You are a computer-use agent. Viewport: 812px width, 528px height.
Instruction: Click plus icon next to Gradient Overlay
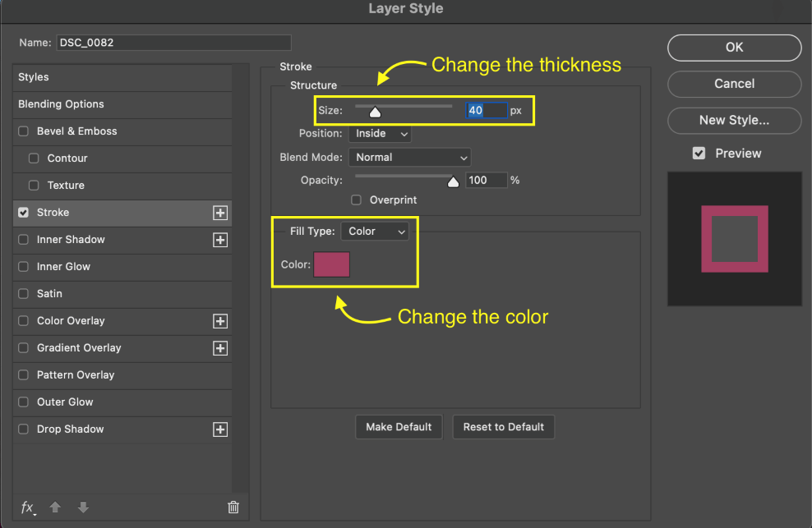[220, 348]
